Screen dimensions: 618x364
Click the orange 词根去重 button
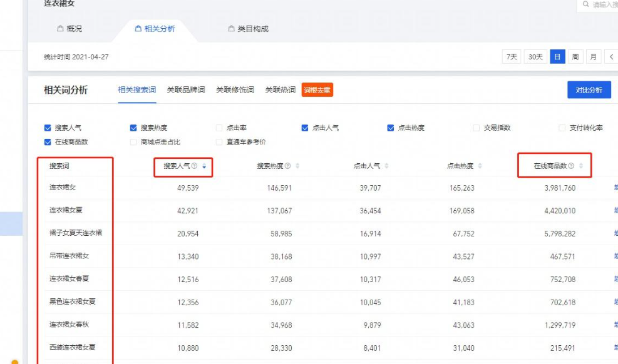[317, 89]
